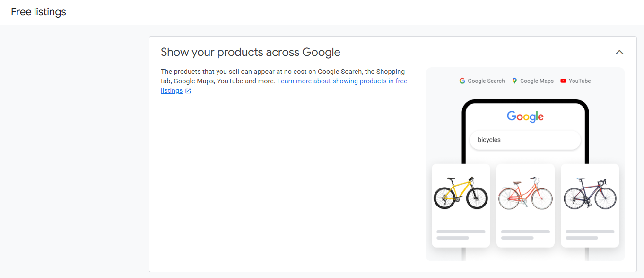Screen dimensions: 644x278
Task: Click the YouTube play icon
Action: 563,81
